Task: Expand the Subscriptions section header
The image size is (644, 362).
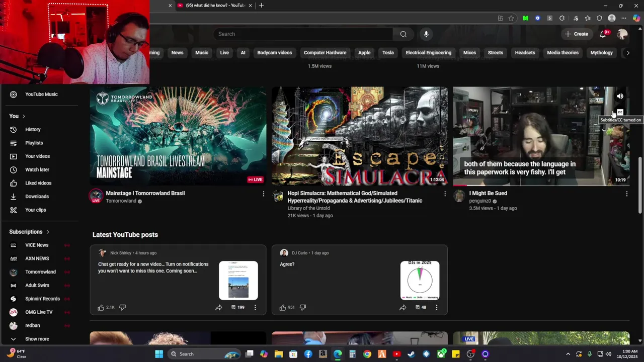Action: coord(29,232)
